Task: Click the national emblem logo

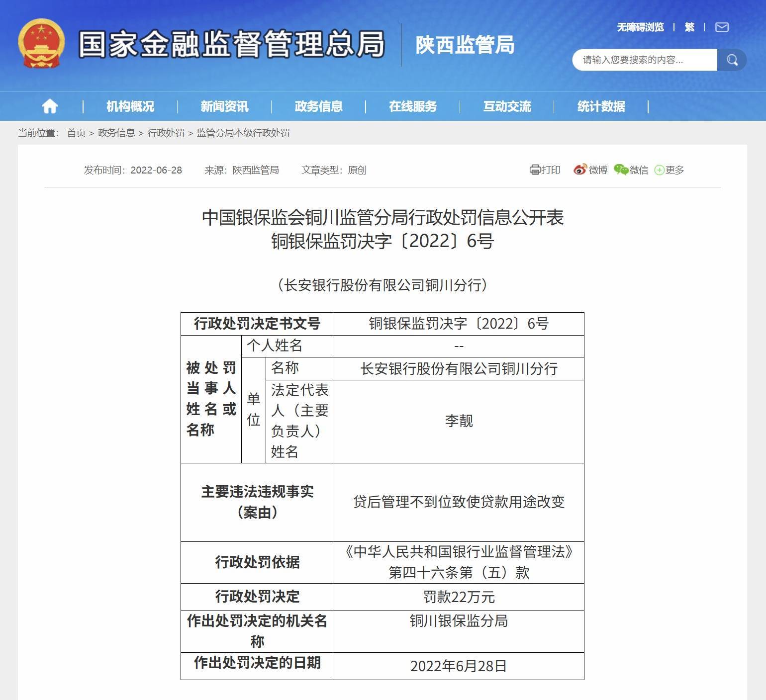Action: point(41,43)
